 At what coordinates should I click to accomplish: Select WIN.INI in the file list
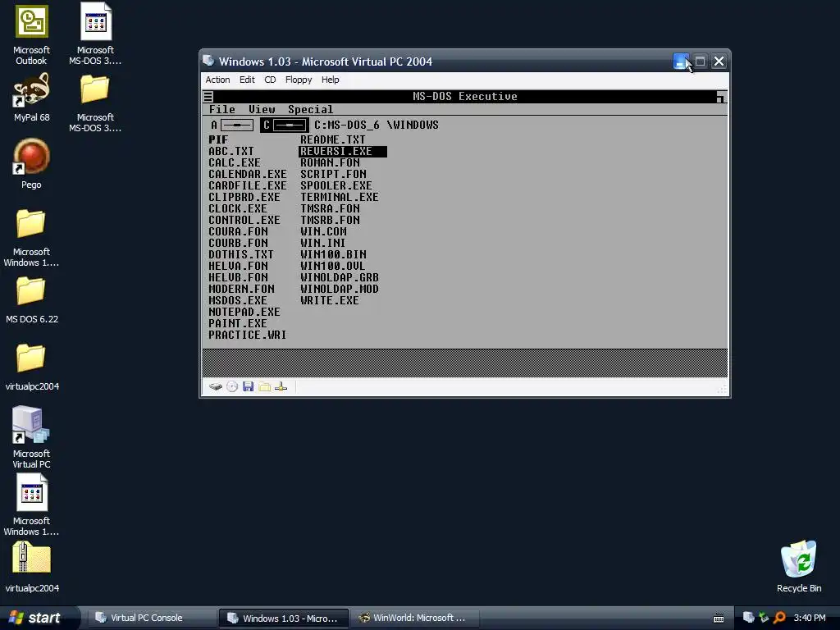point(322,243)
